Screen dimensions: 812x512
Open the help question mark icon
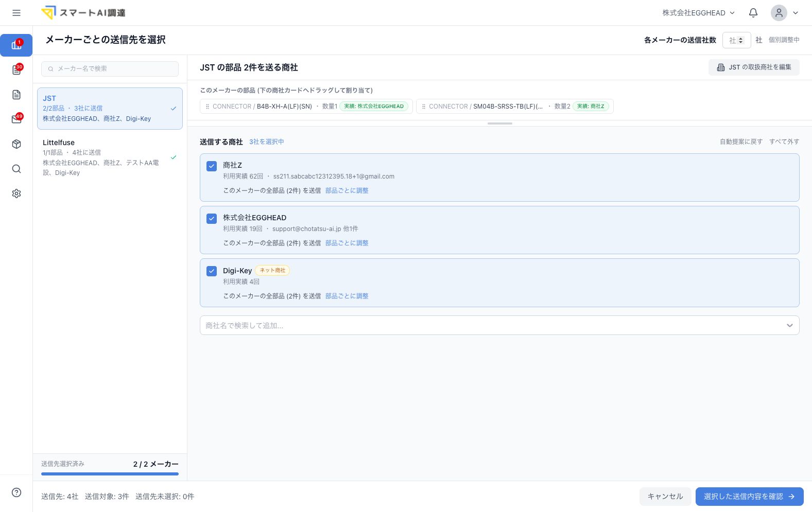coord(16,492)
